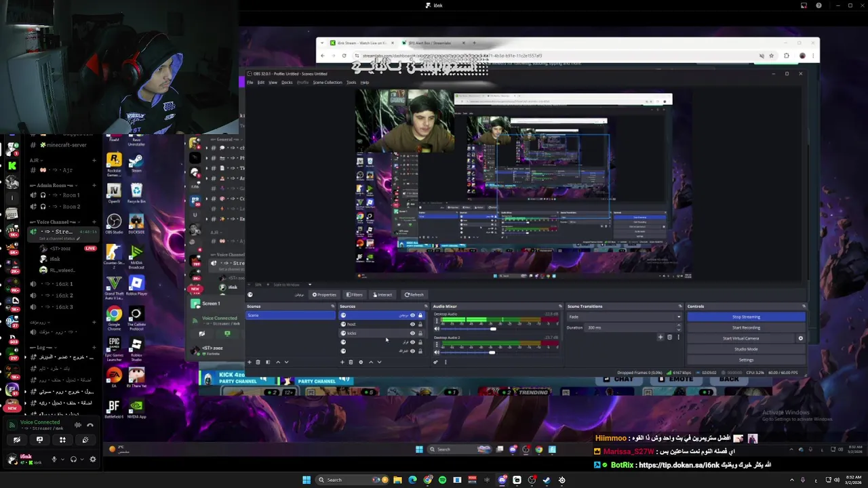Viewport: 868px width, 488px height.
Task: Click Discord share screen button
Action: tap(39, 440)
